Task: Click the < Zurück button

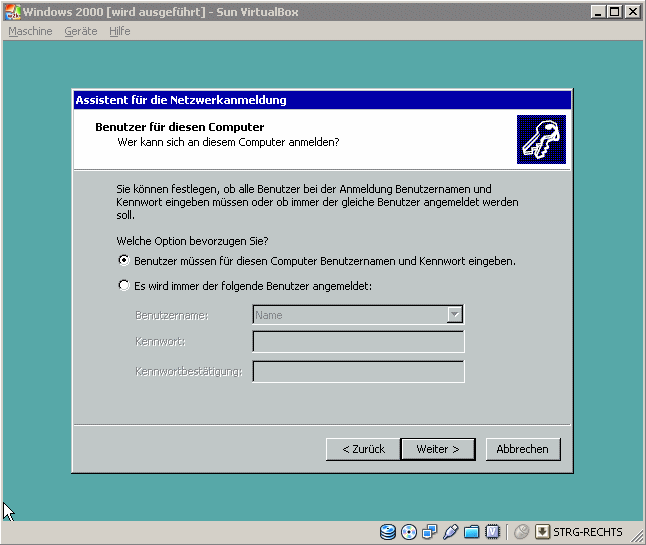Action: coord(363,449)
